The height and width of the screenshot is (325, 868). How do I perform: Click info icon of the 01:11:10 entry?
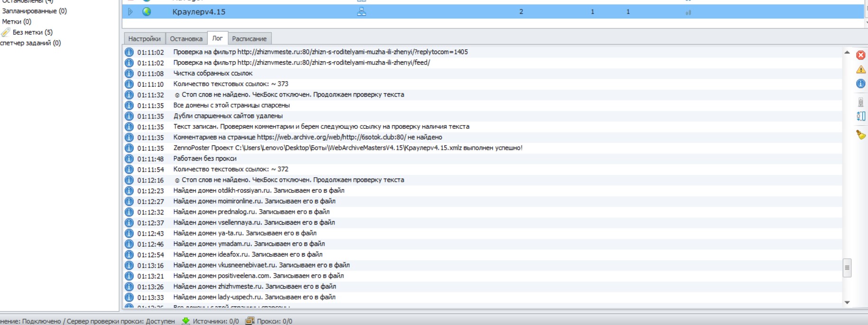coord(129,84)
